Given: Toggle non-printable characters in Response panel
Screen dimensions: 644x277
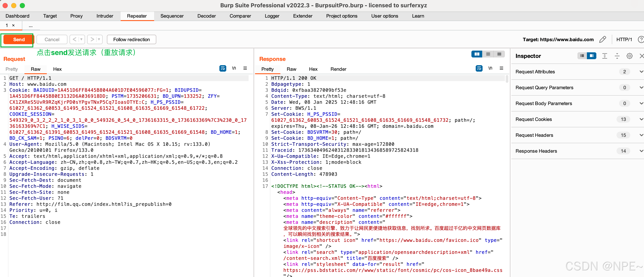Looking at the screenshot, I should point(490,68).
